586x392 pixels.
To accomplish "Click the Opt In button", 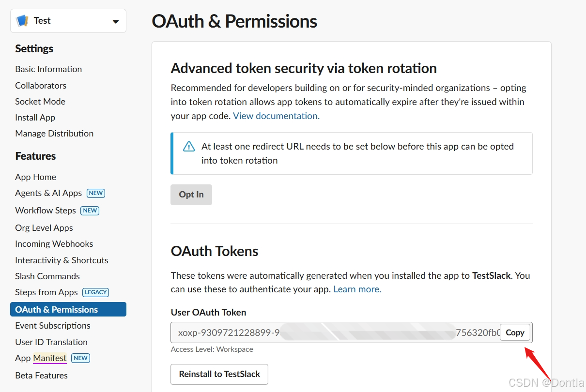I will tap(191, 195).
